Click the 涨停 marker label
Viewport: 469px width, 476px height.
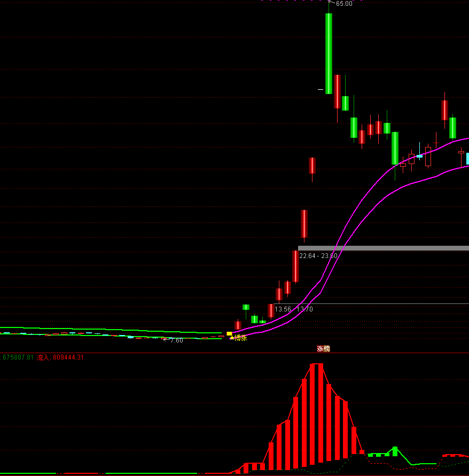(324, 348)
